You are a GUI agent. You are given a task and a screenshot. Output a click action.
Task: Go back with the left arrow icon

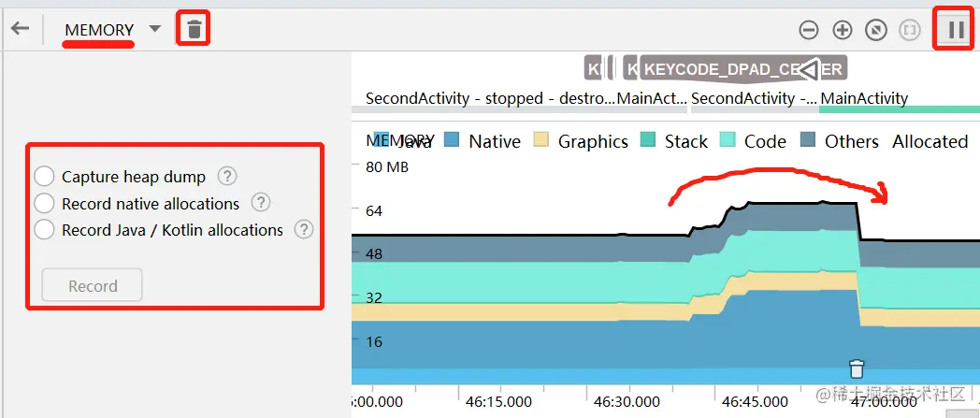click(x=21, y=29)
